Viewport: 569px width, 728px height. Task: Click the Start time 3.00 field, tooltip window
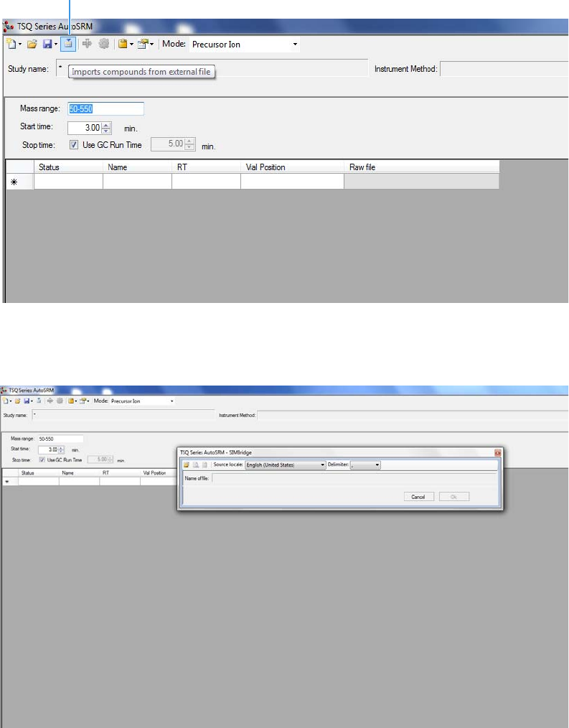85,128
